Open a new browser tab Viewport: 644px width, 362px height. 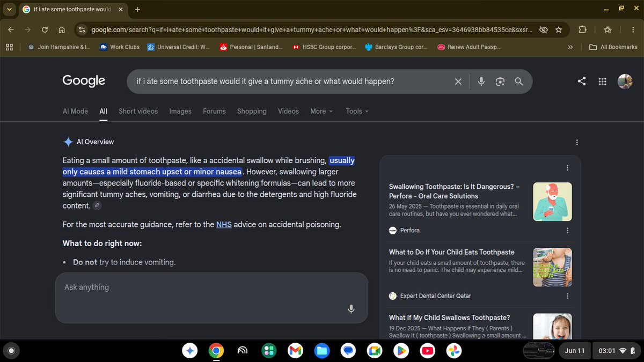point(137,10)
